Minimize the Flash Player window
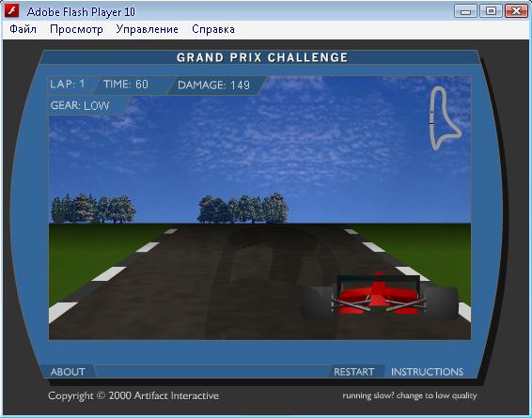Image resolution: width=532 pixels, height=418 pixels. pyautogui.click(x=465, y=11)
